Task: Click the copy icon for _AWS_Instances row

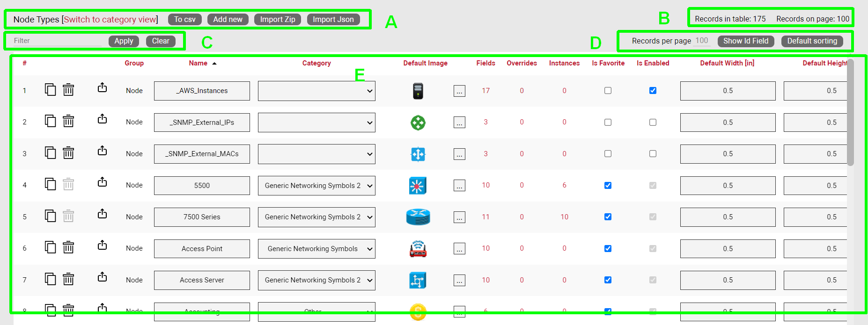Action: tap(50, 89)
